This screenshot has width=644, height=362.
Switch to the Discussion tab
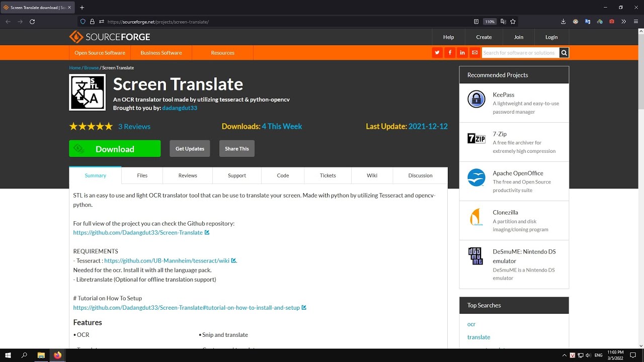420,175
